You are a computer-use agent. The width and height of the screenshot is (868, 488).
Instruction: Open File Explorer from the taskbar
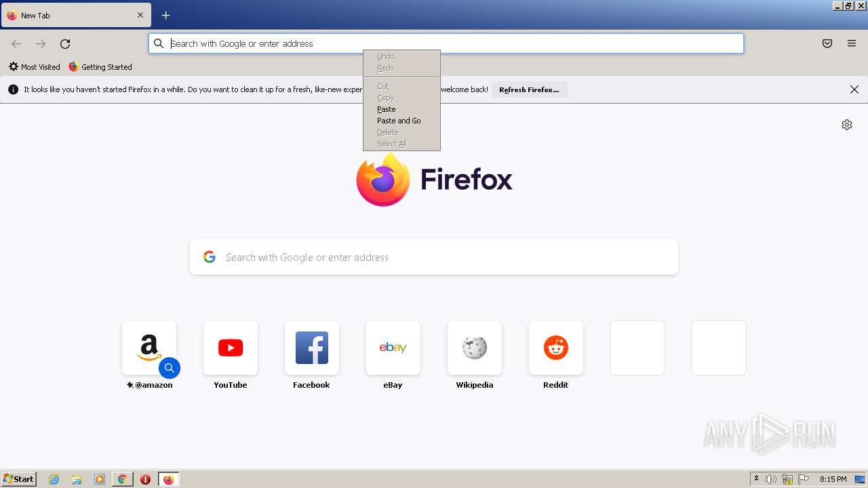pos(77,479)
